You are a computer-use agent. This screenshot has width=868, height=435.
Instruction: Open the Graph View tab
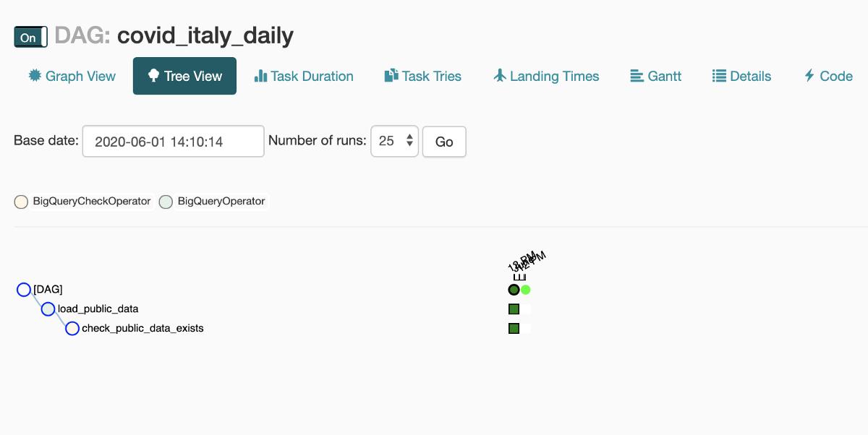coord(72,76)
